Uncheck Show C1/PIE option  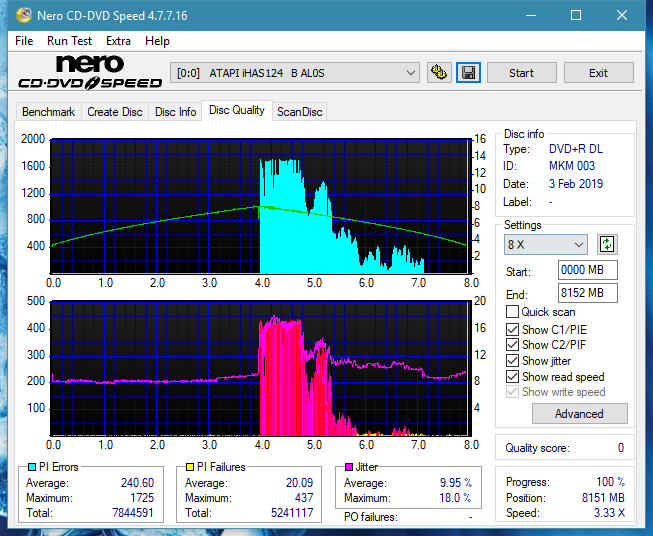click(x=512, y=329)
